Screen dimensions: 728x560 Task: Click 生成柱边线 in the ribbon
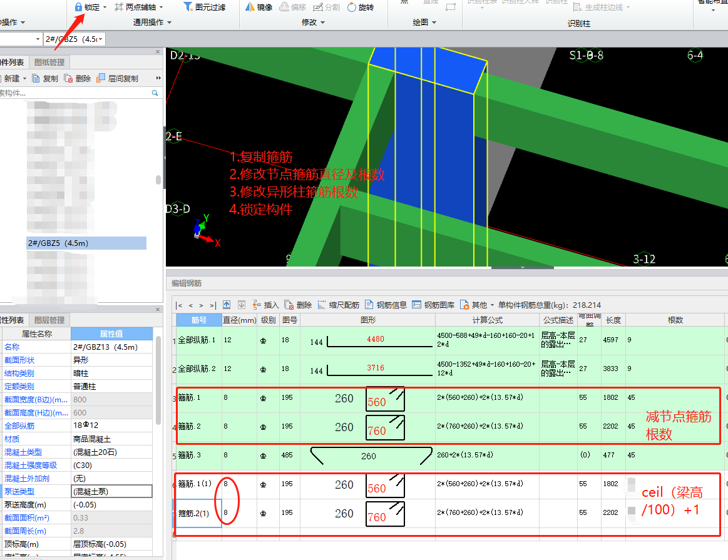(x=602, y=7)
